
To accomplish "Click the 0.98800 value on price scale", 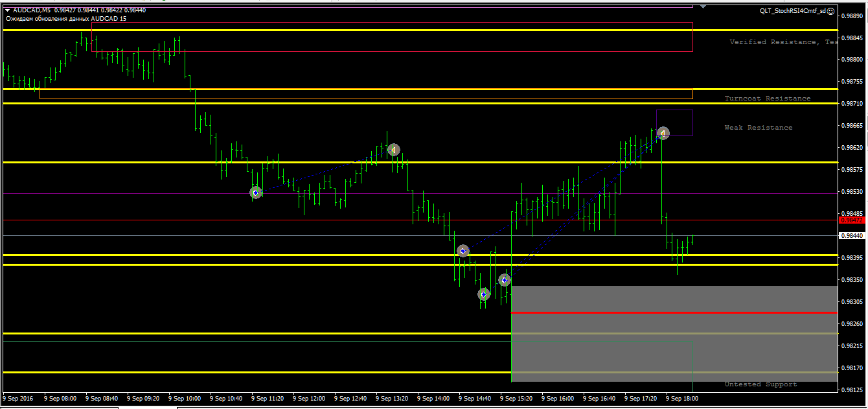I will pos(852,60).
